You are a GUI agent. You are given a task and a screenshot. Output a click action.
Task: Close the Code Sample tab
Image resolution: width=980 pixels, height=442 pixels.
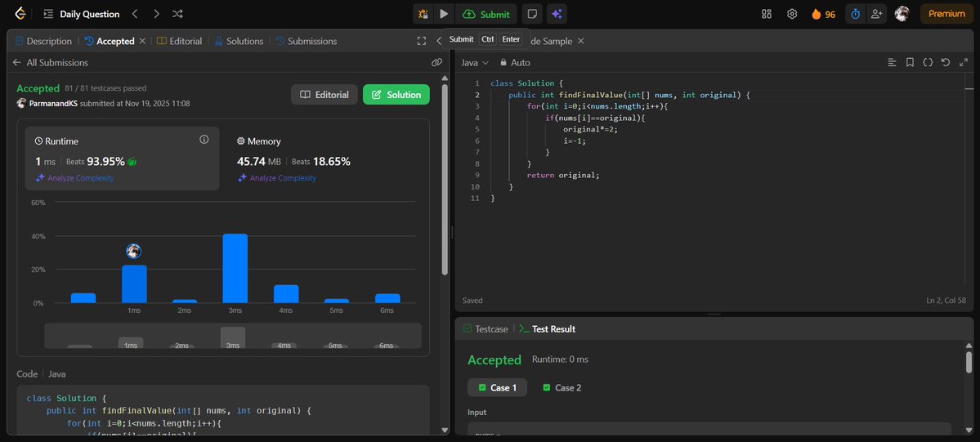click(580, 41)
